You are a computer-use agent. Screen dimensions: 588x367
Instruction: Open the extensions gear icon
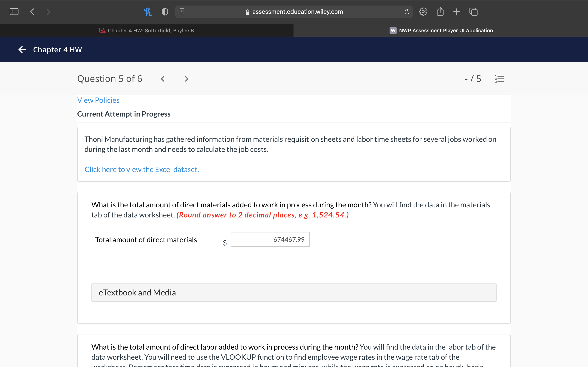pyautogui.click(x=423, y=12)
